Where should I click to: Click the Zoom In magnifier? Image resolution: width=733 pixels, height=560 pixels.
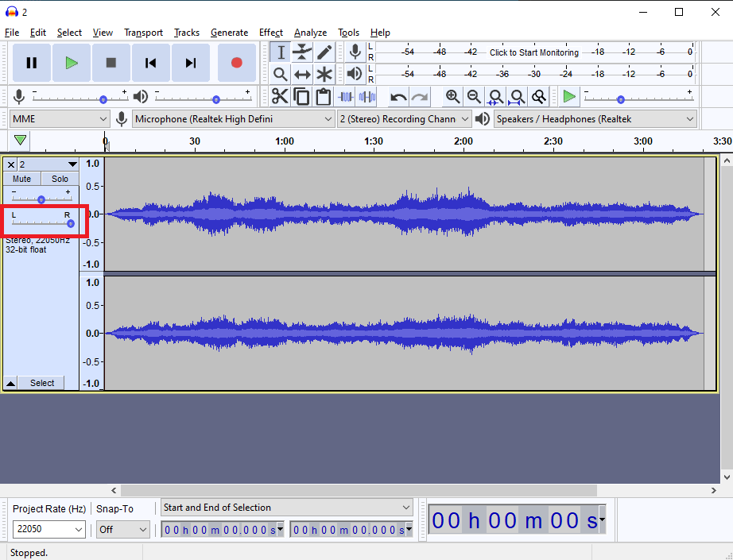[x=452, y=97]
